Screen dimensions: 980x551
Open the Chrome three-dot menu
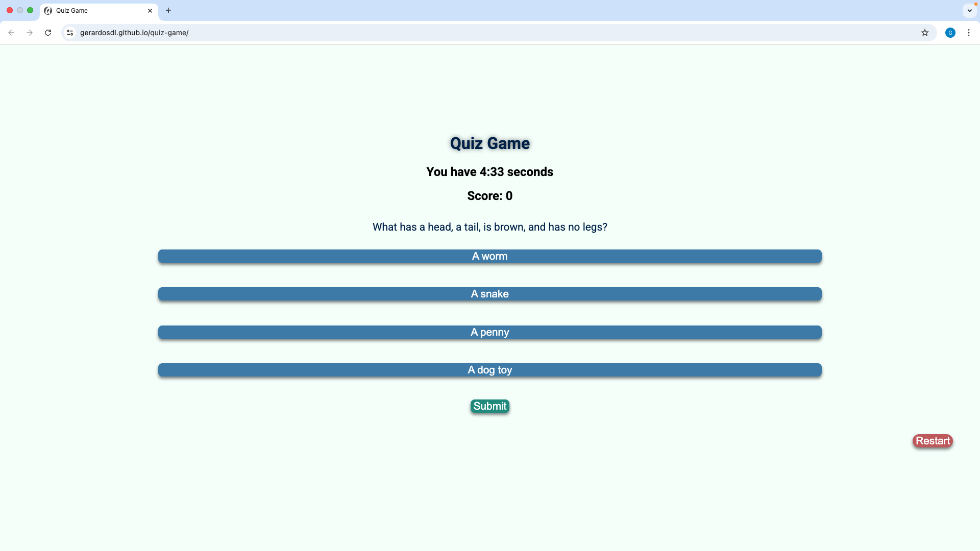click(x=969, y=33)
